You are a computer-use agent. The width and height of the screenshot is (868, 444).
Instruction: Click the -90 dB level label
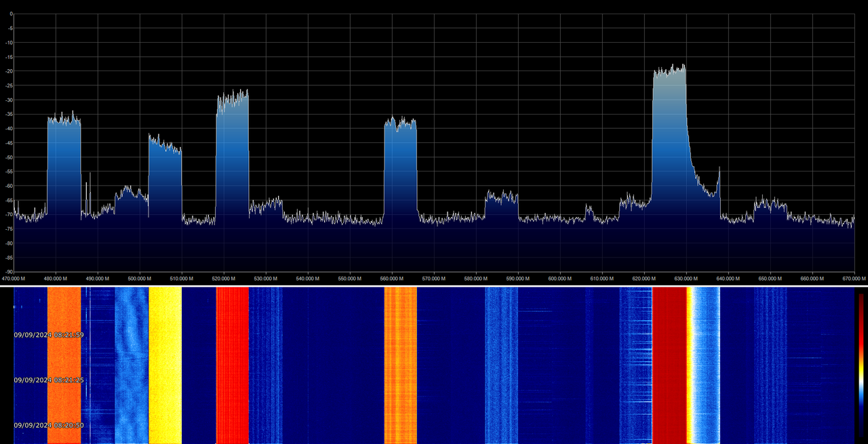(x=9, y=272)
